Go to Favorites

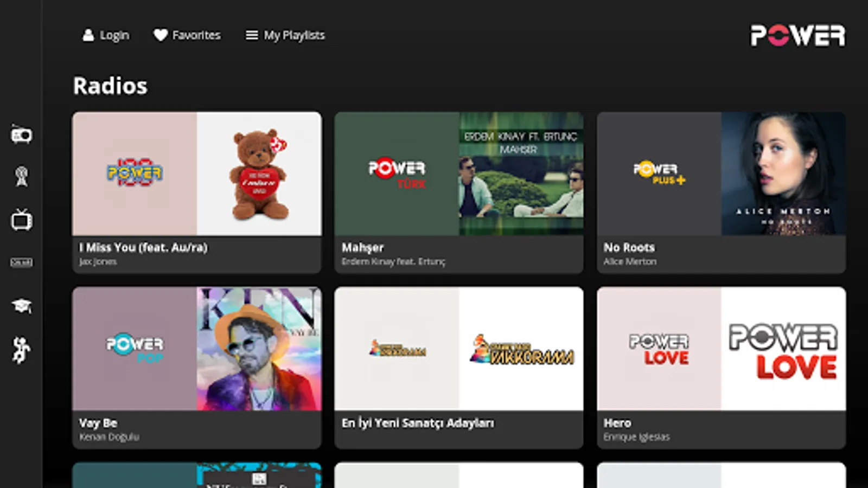196,35
